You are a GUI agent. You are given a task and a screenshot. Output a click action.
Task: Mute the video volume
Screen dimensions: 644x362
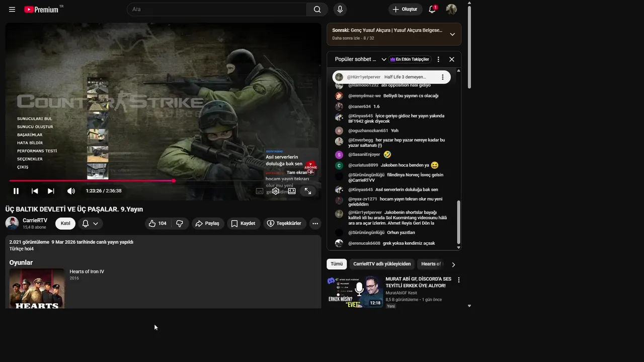click(x=71, y=191)
